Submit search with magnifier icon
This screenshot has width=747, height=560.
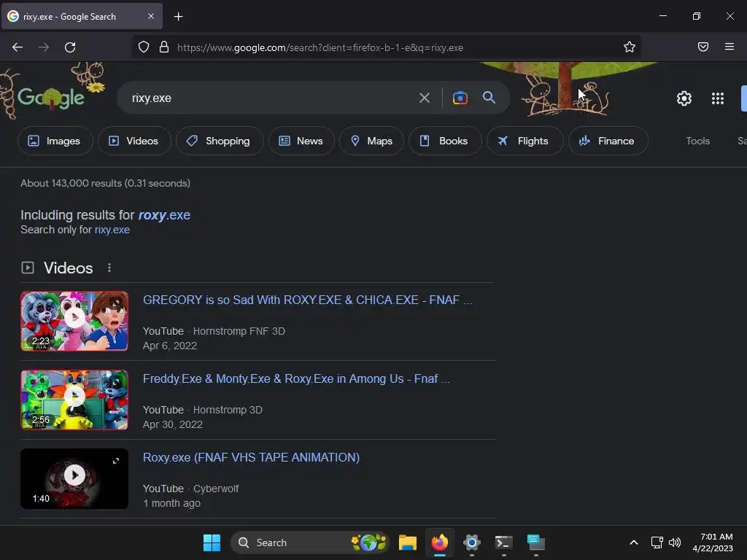pyautogui.click(x=489, y=98)
